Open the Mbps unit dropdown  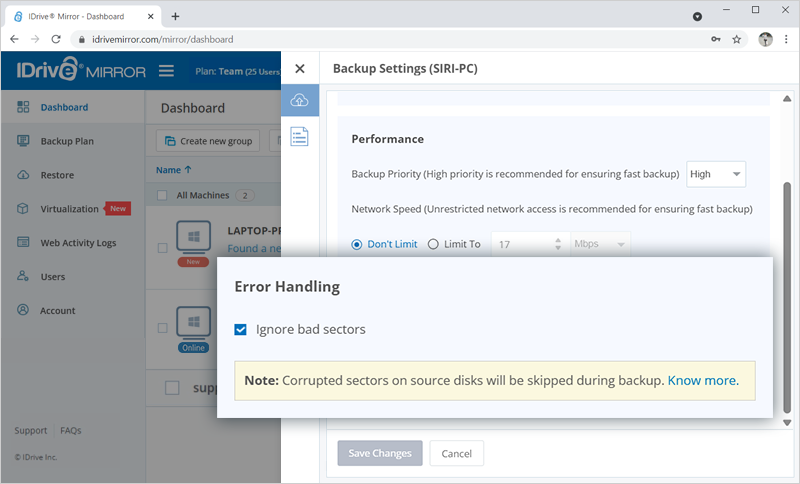click(x=601, y=244)
